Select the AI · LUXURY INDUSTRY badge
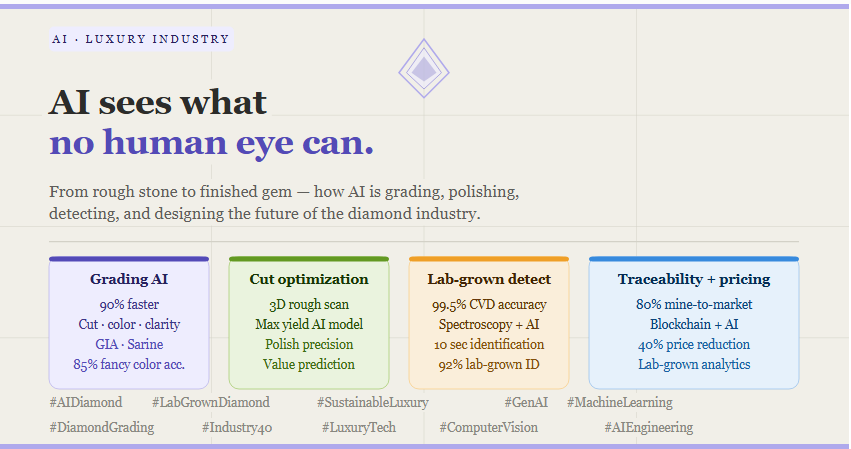The image size is (851, 449). click(141, 39)
